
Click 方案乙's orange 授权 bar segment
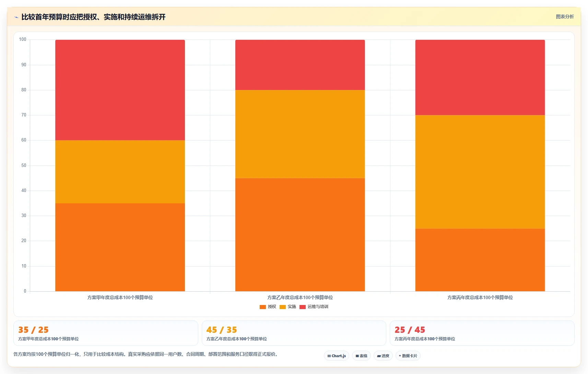click(300, 235)
